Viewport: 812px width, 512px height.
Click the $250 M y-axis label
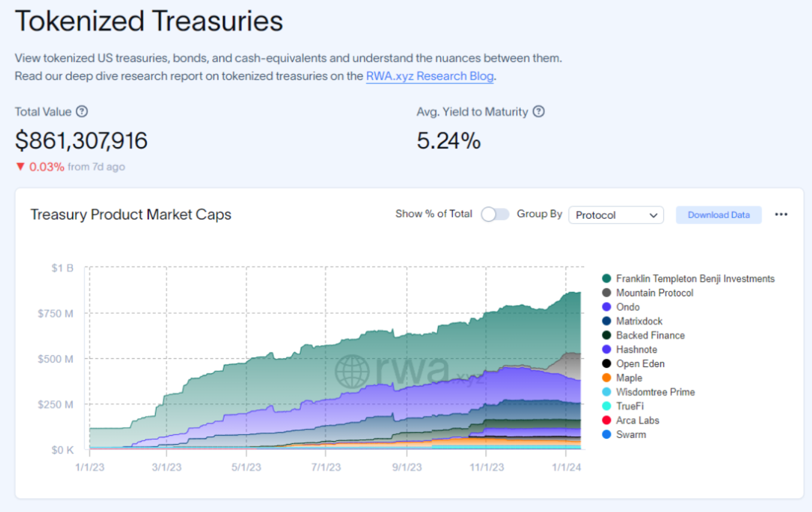click(x=56, y=404)
